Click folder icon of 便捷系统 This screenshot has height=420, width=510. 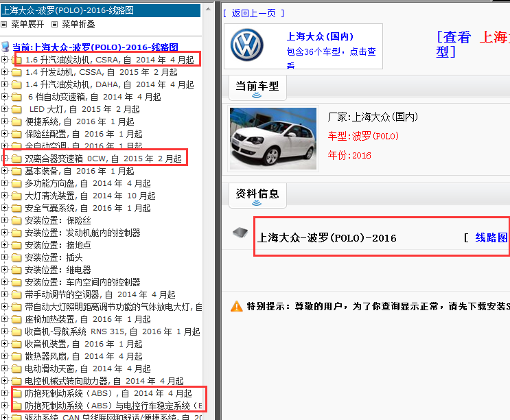(x=16, y=121)
